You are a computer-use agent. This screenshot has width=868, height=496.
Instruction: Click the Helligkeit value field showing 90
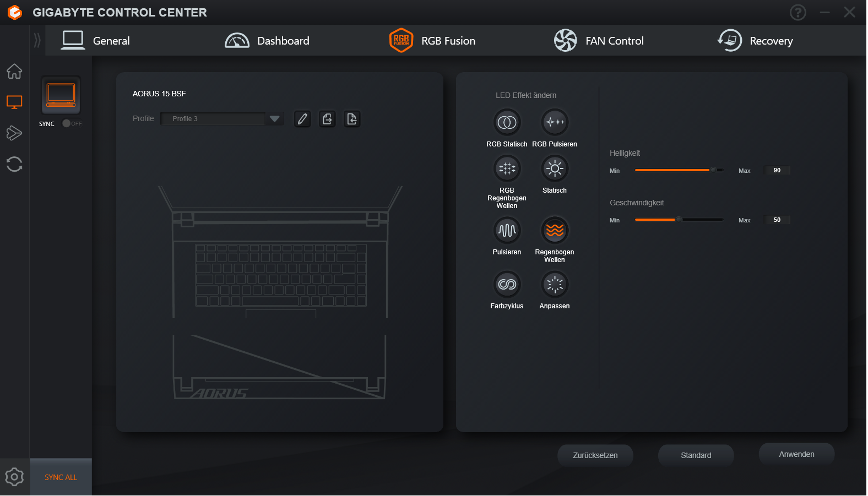coord(777,170)
